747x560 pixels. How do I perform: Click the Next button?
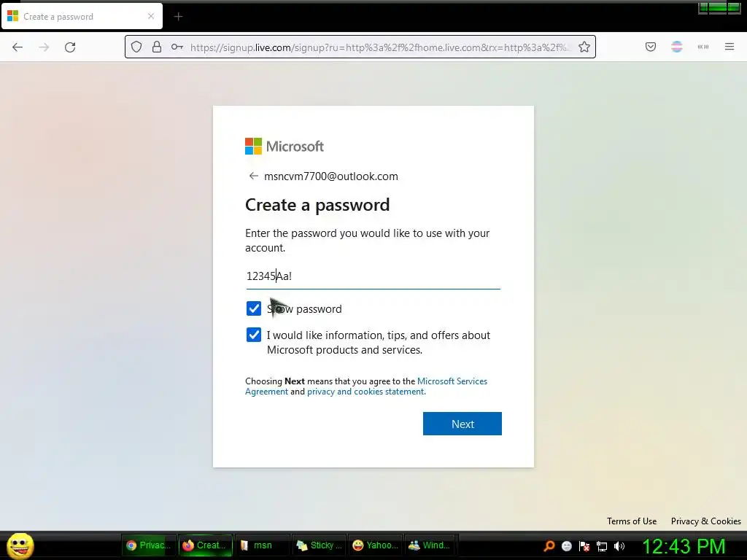(462, 424)
